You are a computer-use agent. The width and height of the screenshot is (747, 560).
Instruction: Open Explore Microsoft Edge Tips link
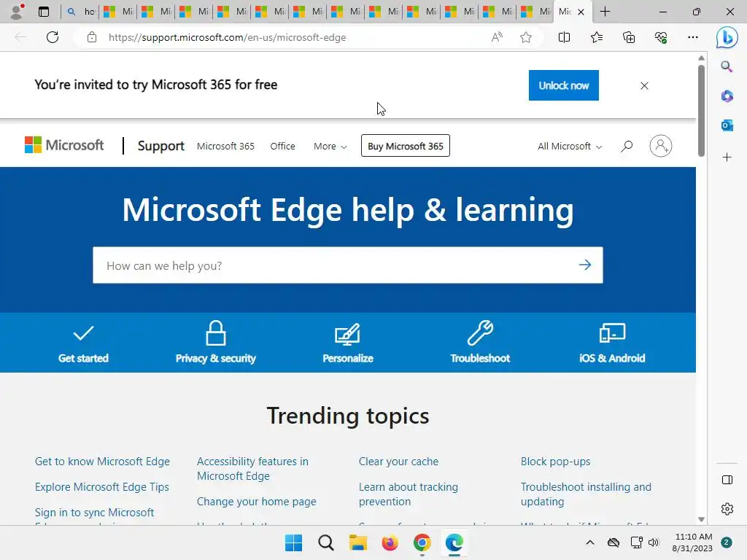tap(102, 486)
